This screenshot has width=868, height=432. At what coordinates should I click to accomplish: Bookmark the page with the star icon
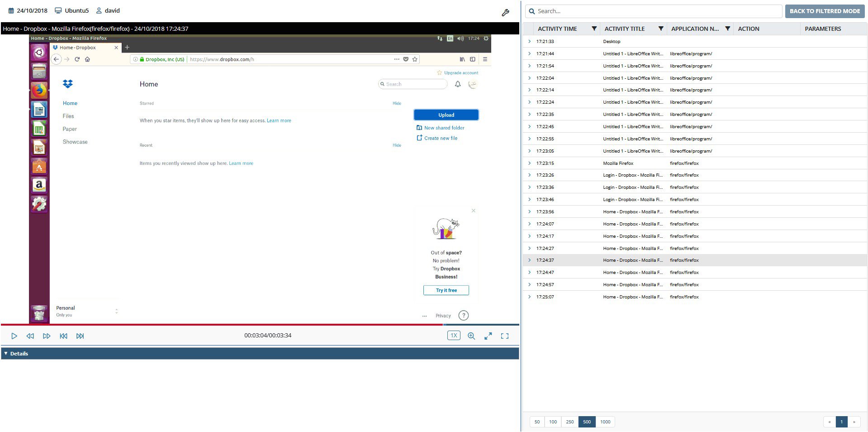tap(415, 59)
